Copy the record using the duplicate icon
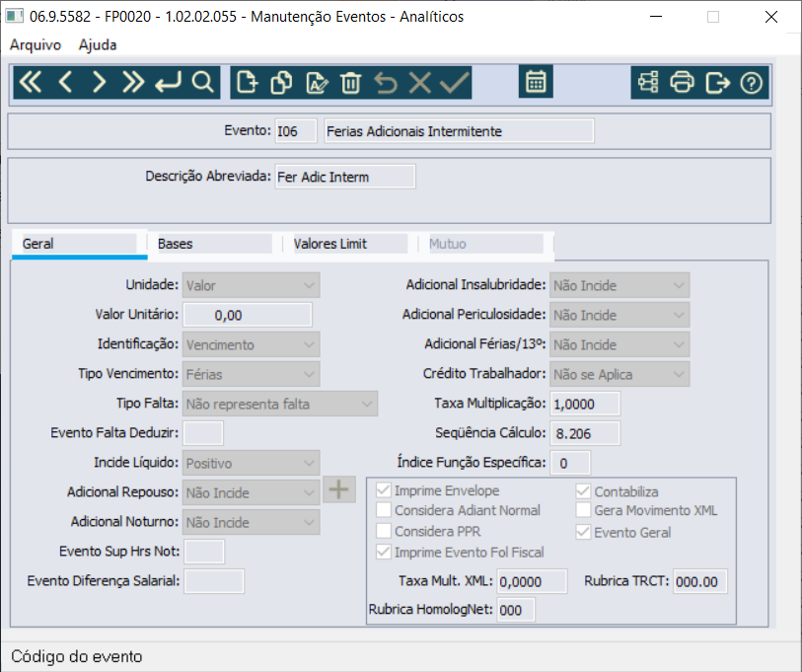802x672 pixels. click(x=281, y=83)
